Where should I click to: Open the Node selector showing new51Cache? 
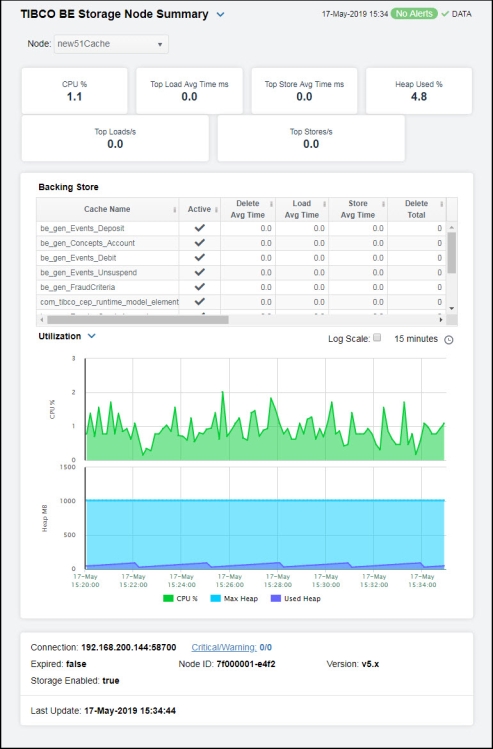(x=111, y=44)
